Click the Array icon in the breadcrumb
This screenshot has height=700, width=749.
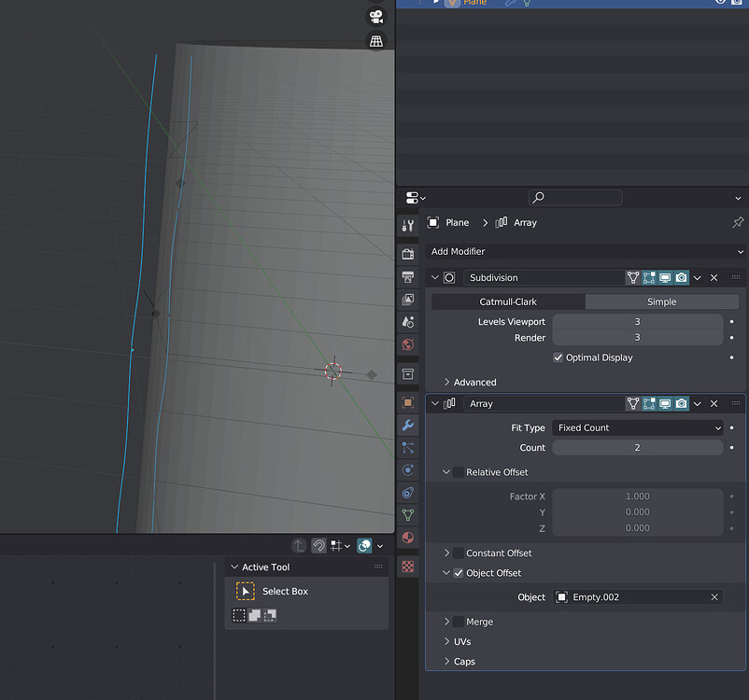pyautogui.click(x=502, y=222)
